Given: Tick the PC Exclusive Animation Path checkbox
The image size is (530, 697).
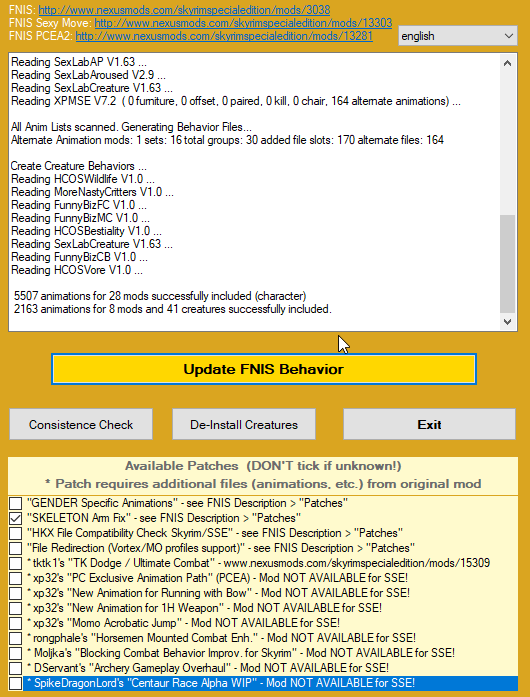Looking at the screenshot, I should click(16, 578).
